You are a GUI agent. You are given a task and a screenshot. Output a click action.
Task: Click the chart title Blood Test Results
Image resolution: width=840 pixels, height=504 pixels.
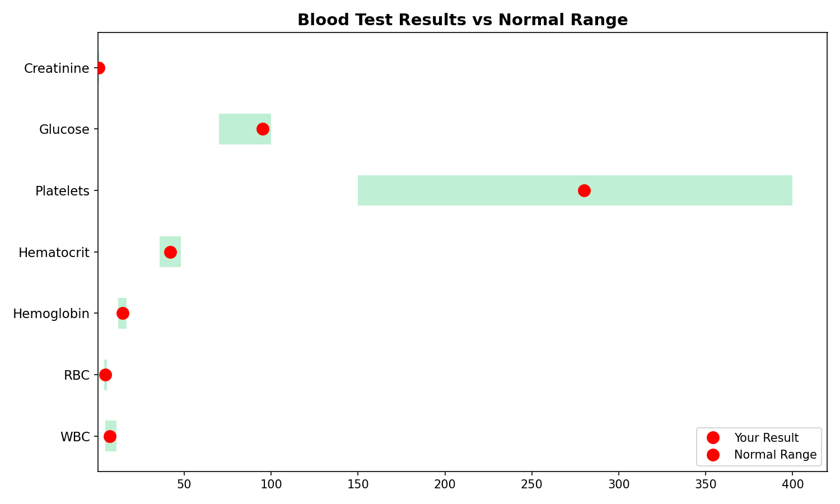click(x=463, y=20)
